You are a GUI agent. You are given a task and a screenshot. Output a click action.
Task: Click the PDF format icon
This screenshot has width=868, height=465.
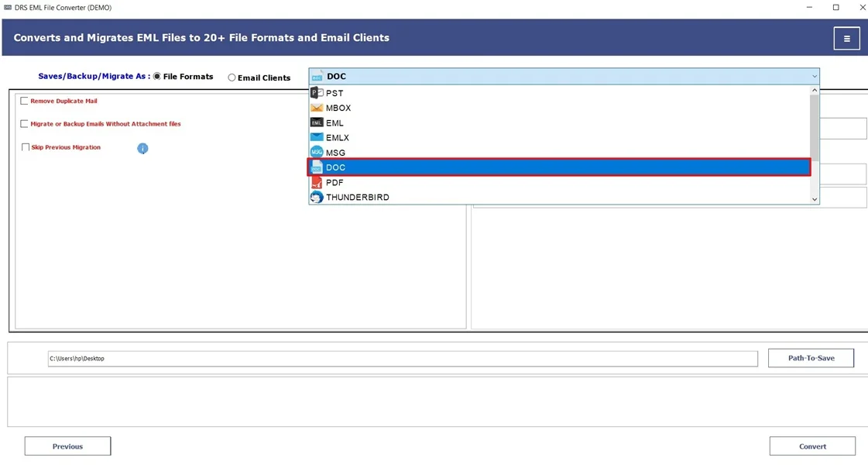click(x=316, y=182)
